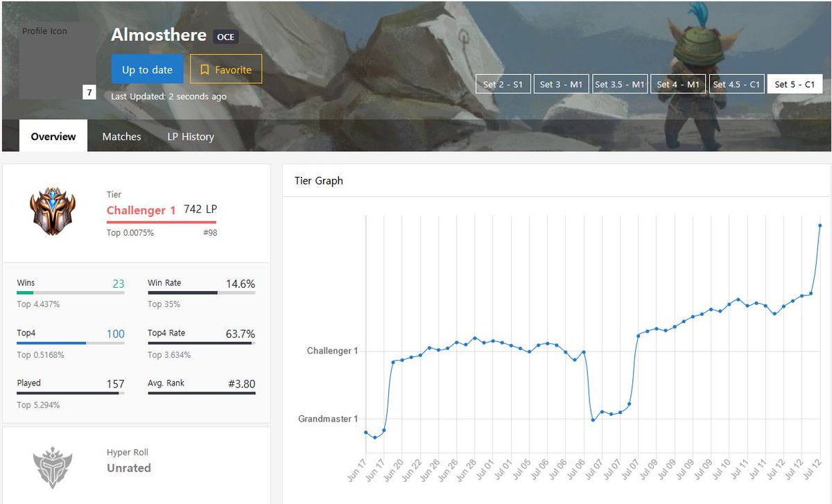Screen dimensions: 832x504
Task: Click the Top 5.294% text under Played
Action: (38, 405)
